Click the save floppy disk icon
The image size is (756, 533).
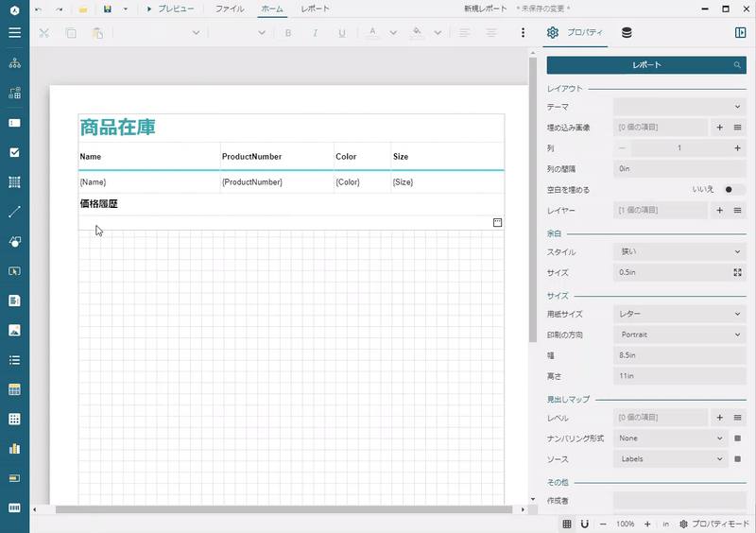pyautogui.click(x=108, y=9)
